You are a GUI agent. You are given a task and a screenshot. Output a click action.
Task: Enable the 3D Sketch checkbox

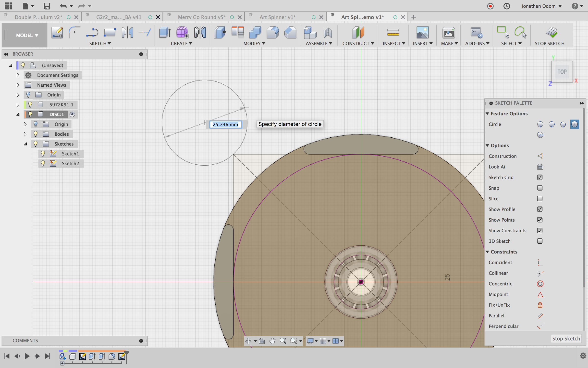click(540, 241)
